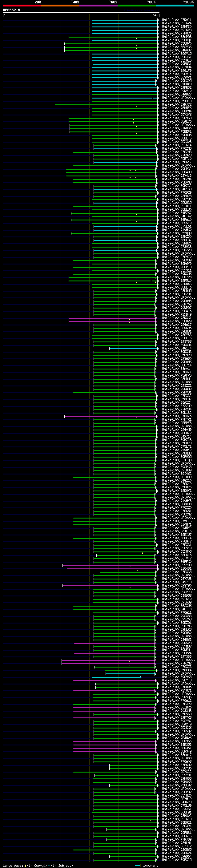Click the cyan alignment bar for UniRef100_A7R0I1
Image resolution: width=197 pixels, height=868 pixels.
coord(125,20)
